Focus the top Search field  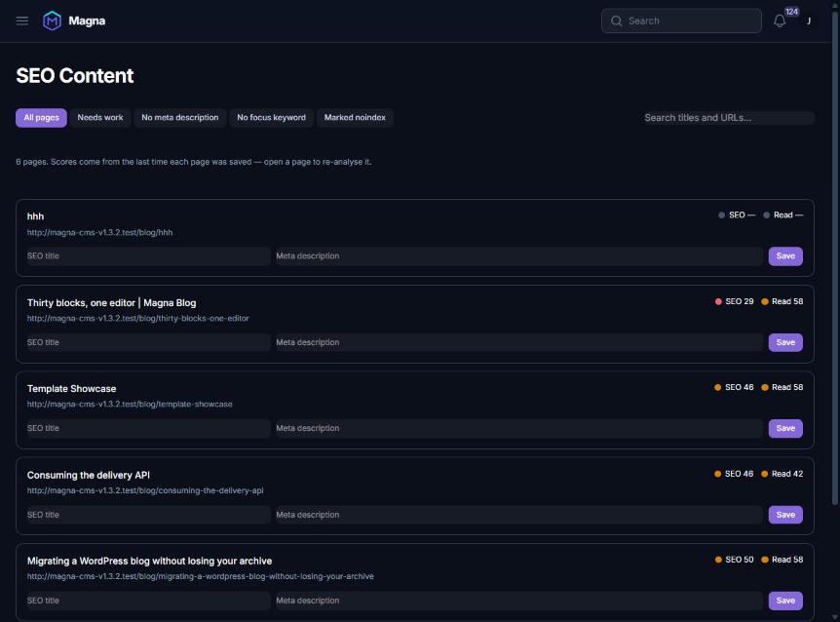pyautogui.click(x=681, y=20)
